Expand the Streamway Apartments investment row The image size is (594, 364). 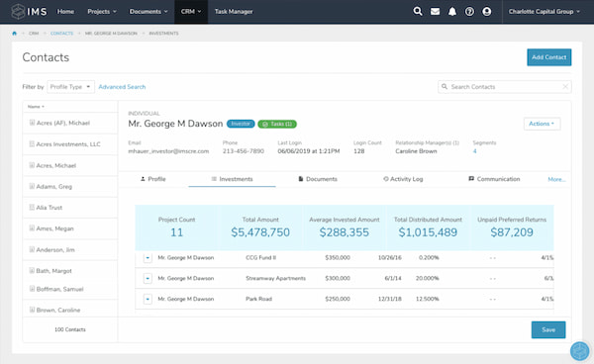(148, 279)
